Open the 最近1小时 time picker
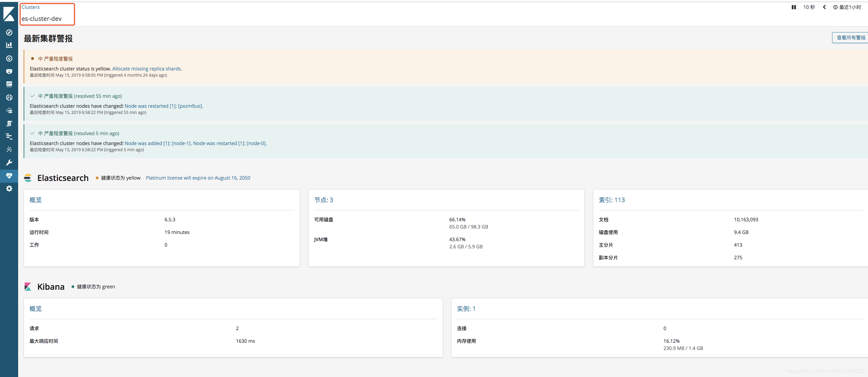Viewport: 868px width, 377px height. (x=847, y=7)
